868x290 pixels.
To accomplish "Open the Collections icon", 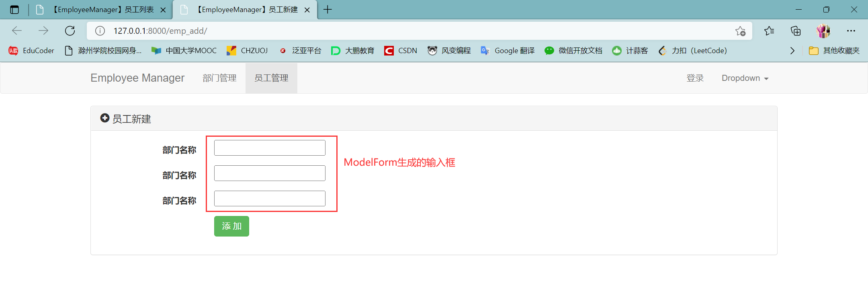I will [x=796, y=31].
